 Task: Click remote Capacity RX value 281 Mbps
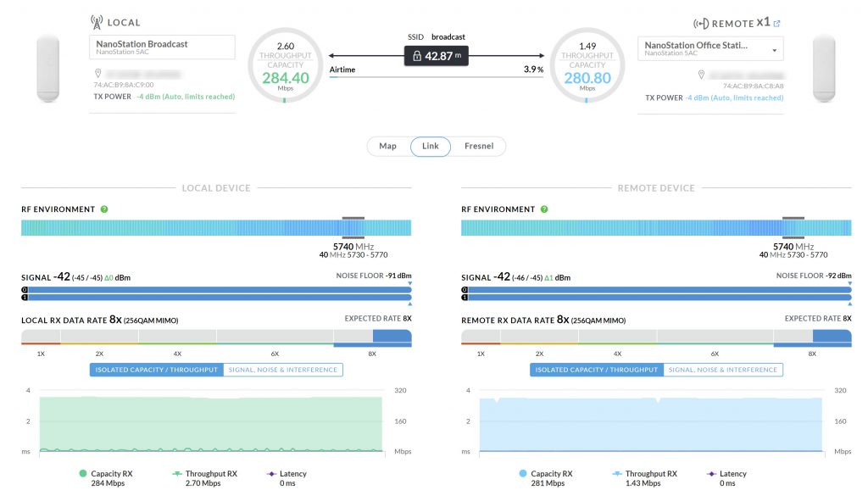548,483
